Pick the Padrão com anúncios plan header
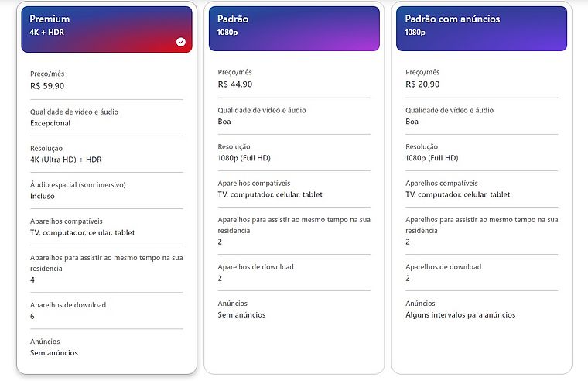This screenshot has width=588, height=381. click(481, 28)
